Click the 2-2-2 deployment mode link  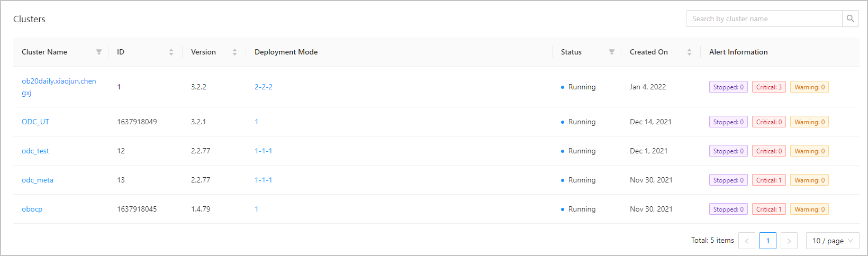[x=264, y=87]
